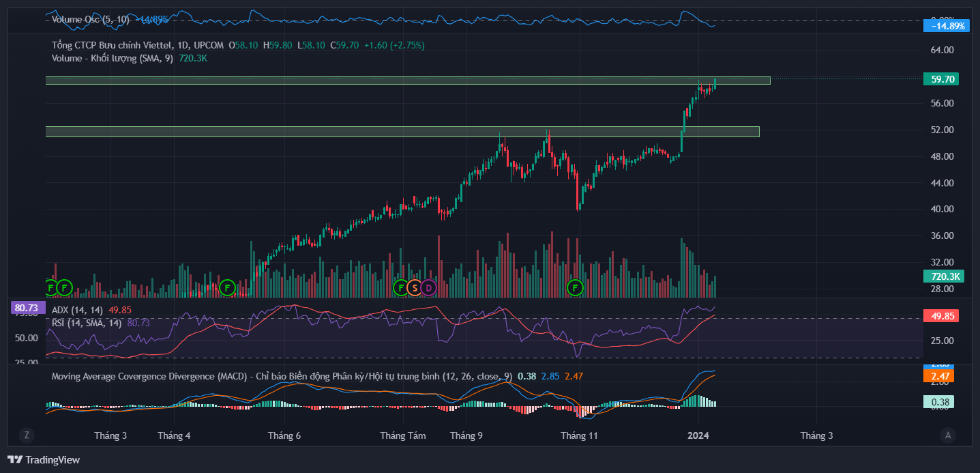Click the 720.3K volume axis label
980x473 pixels.
click(942, 276)
